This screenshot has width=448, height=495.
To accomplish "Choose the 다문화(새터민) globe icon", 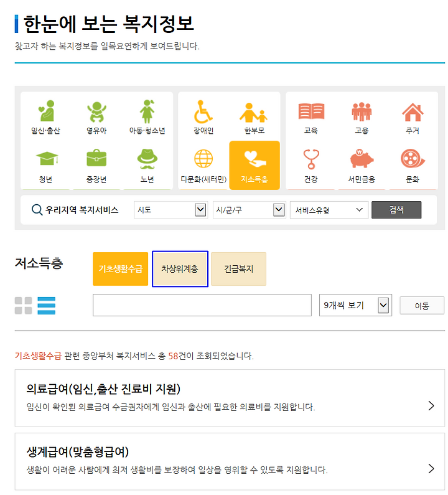I will click(203, 159).
